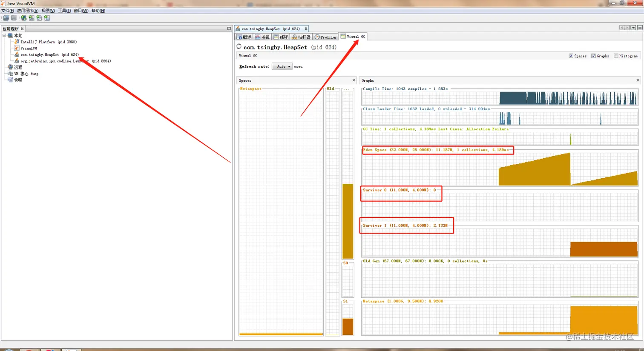This screenshot has width=644, height=351.
Task: Click the Java icon of com.tsingby.HeapSet
Action: coord(17,54)
